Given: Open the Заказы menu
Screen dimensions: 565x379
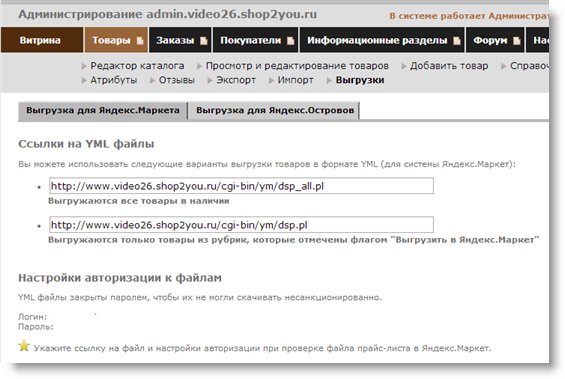Looking at the screenshot, I should 180,40.
